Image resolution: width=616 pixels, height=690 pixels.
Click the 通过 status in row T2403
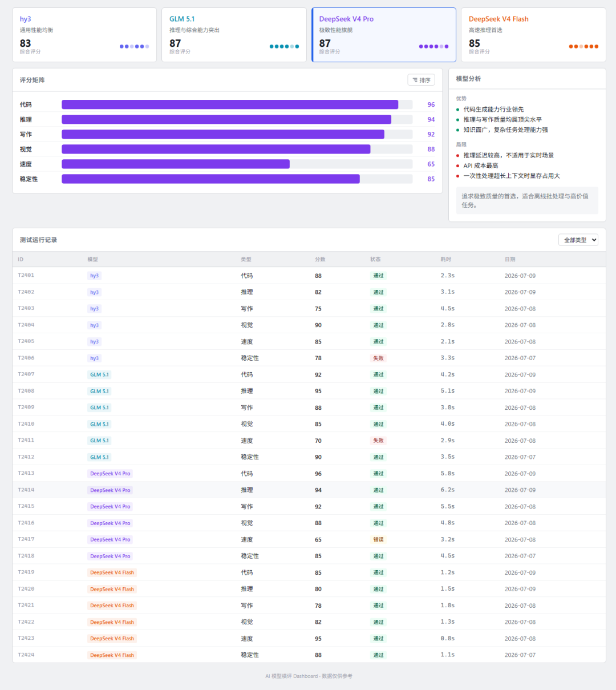tap(378, 309)
